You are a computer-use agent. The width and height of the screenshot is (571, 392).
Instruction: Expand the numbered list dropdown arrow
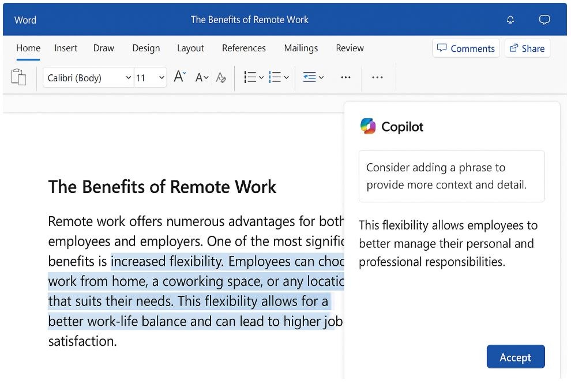click(x=286, y=77)
